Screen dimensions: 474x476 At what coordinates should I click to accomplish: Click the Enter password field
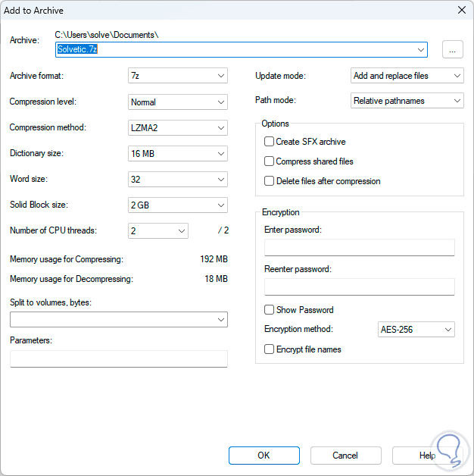pyautogui.click(x=359, y=248)
